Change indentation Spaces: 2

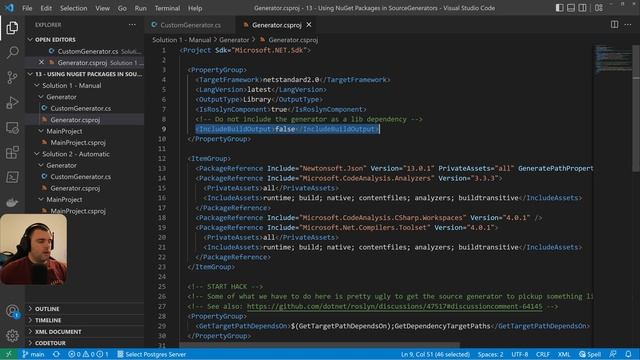tap(491, 354)
